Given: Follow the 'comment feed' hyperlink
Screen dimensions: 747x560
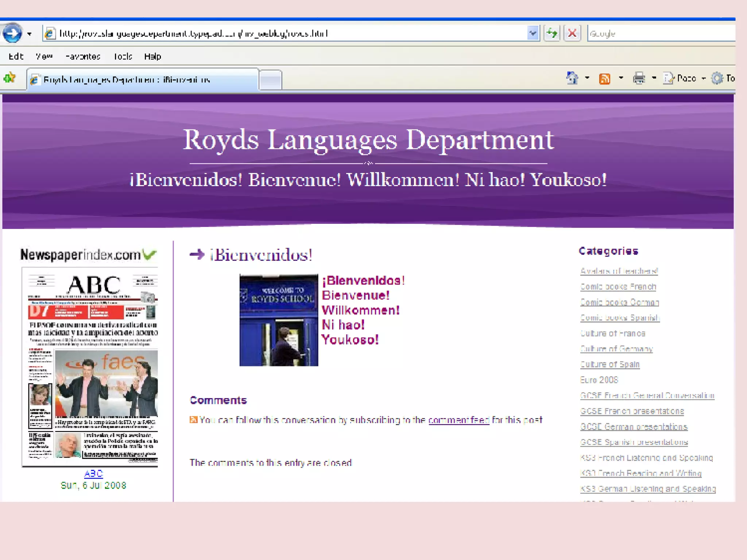Looking at the screenshot, I should pos(458,420).
